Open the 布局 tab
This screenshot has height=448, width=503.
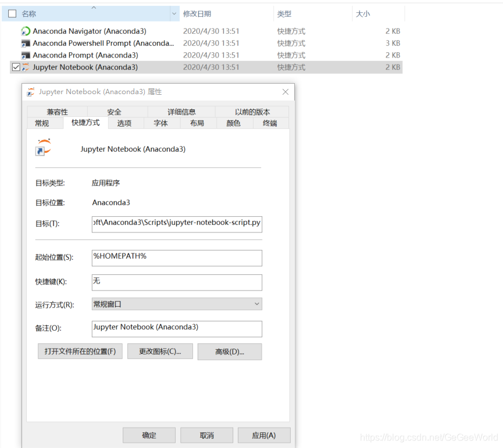point(197,123)
